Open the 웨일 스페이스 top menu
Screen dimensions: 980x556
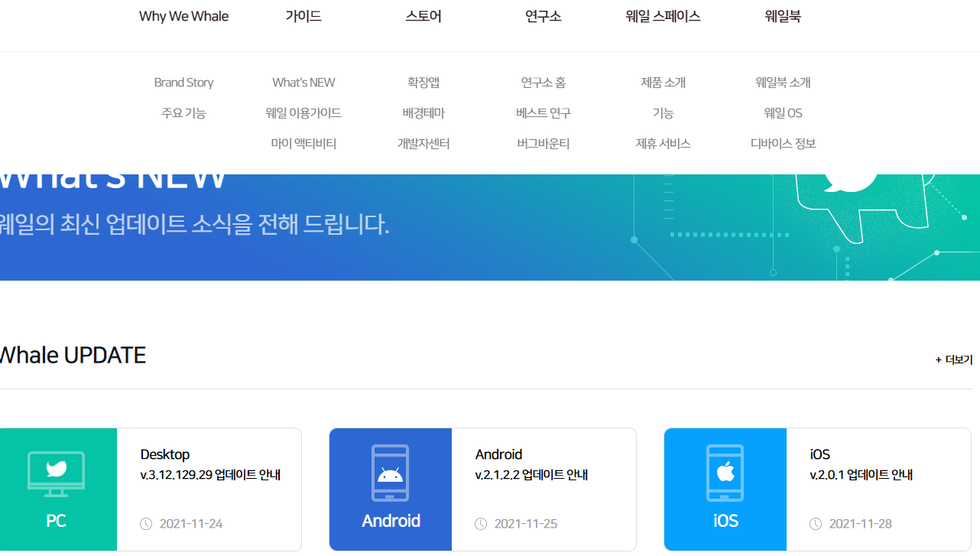(663, 16)
